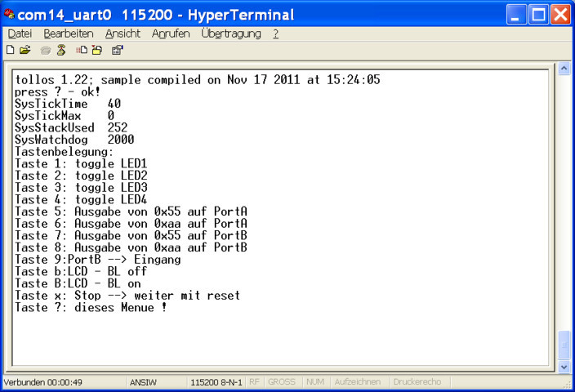Click 'Taste 2: toggle LED2' line
The image size is (575, 392).
81,176
